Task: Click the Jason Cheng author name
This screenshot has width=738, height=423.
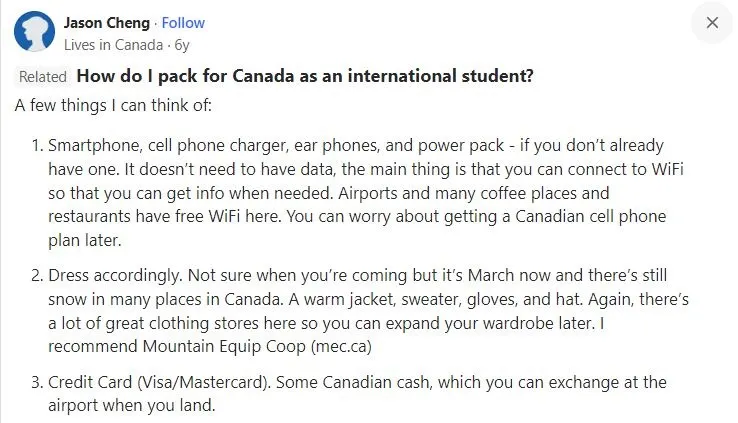Action: [107, 23]
